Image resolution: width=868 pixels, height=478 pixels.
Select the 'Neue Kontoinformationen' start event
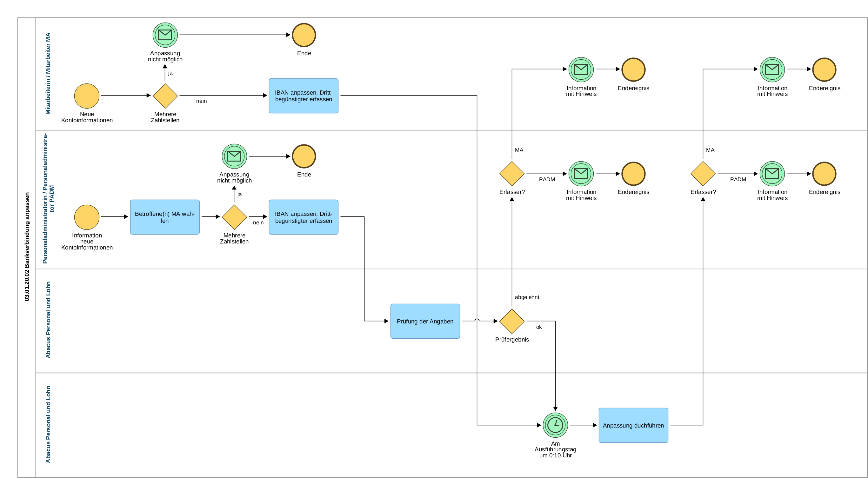click(x=87, y=96)
